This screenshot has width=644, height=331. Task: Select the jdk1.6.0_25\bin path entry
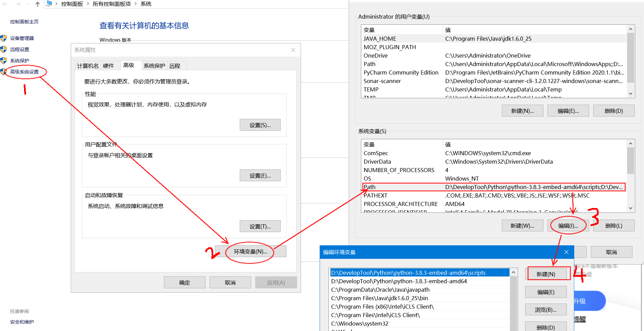coord(420,298)
